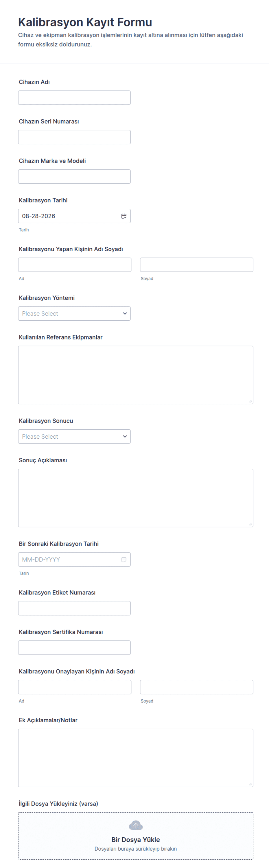The height and width of the screenshot is (868, 269).
Task: Click the Cihazın Adı input field
Action: click(x=74, y=98)
